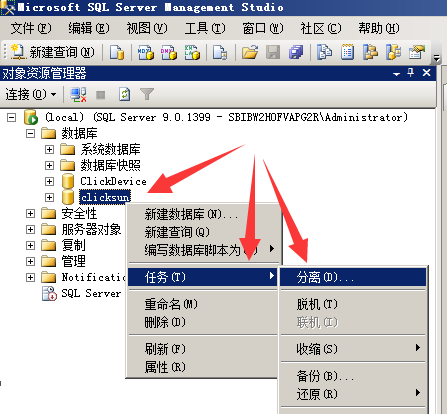The height and width of the screenshot is (414, 447).
Task: Open the 工具(T) menu
Action: click(205, 28)
